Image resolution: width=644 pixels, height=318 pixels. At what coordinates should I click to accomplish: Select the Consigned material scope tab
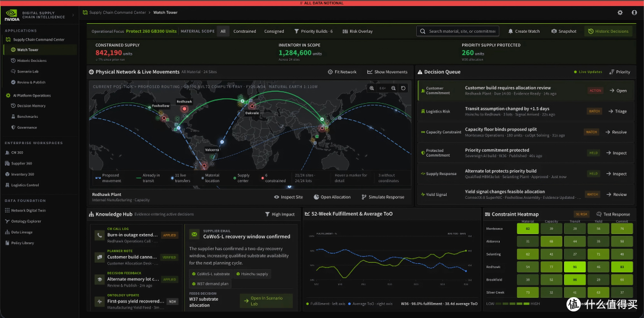click(274, 31)
